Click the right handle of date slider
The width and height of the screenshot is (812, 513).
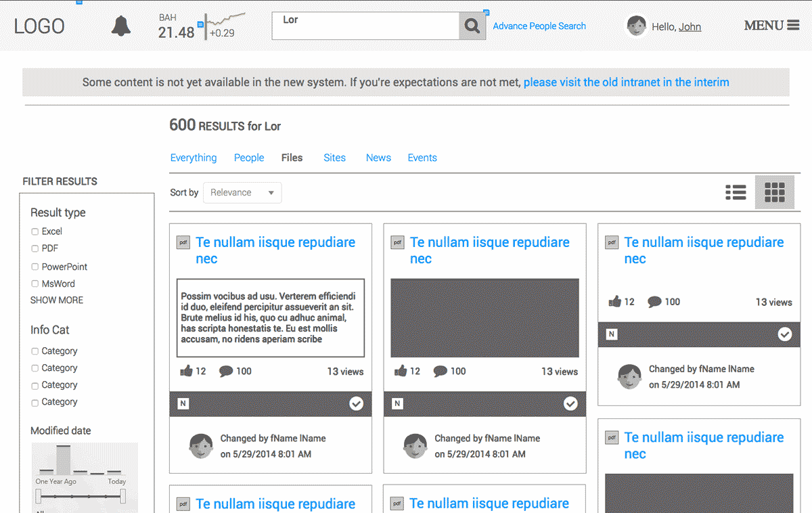tap(122, 497)
